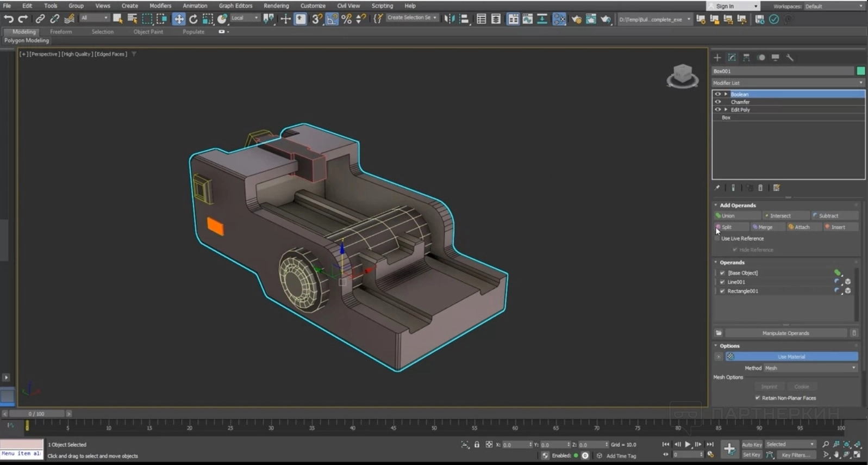This screenshot has width=868, height=465.
Task: Uncheck the Line001 operand checkbox
Action: click(722, 282)
